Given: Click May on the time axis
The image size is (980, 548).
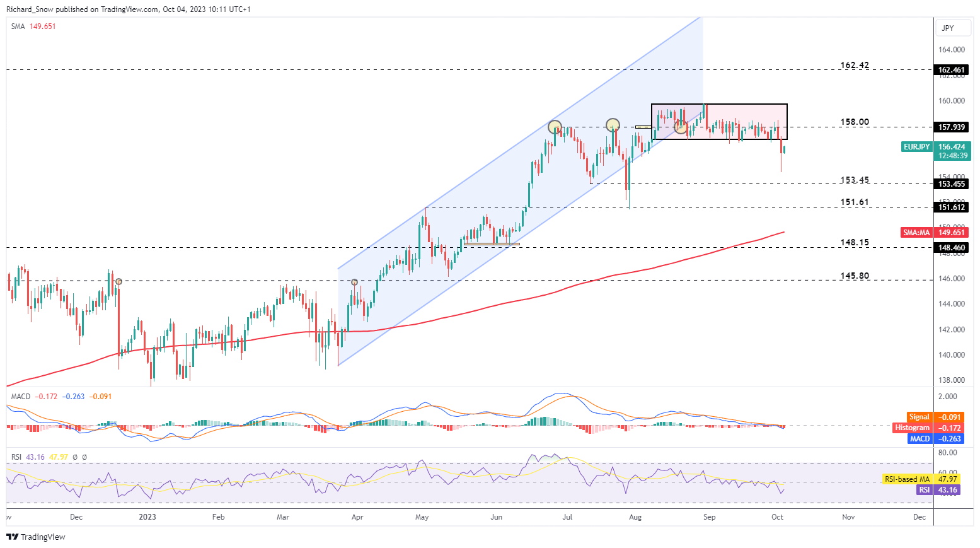Looking at the screenshot, I should point(422,517).
